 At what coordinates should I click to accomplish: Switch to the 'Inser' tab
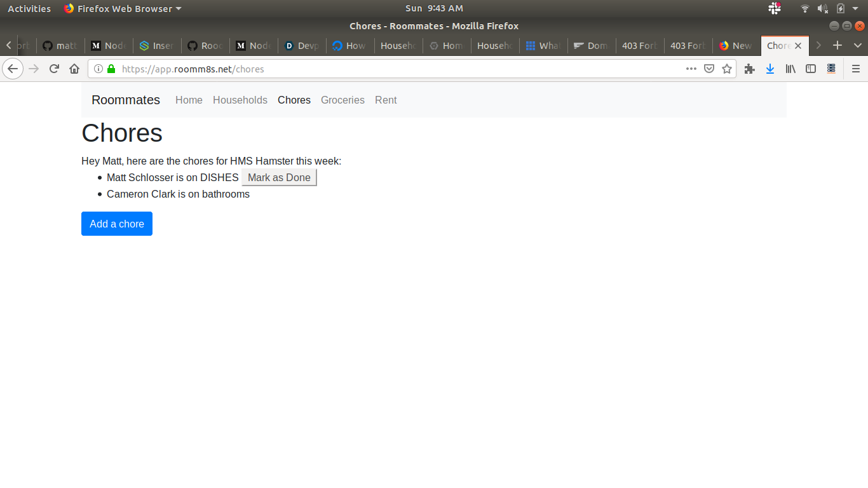coord(157,46)
